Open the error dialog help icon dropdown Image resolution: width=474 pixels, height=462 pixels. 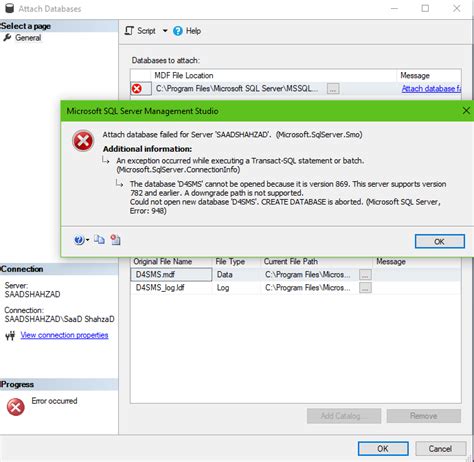coord(81,240)
